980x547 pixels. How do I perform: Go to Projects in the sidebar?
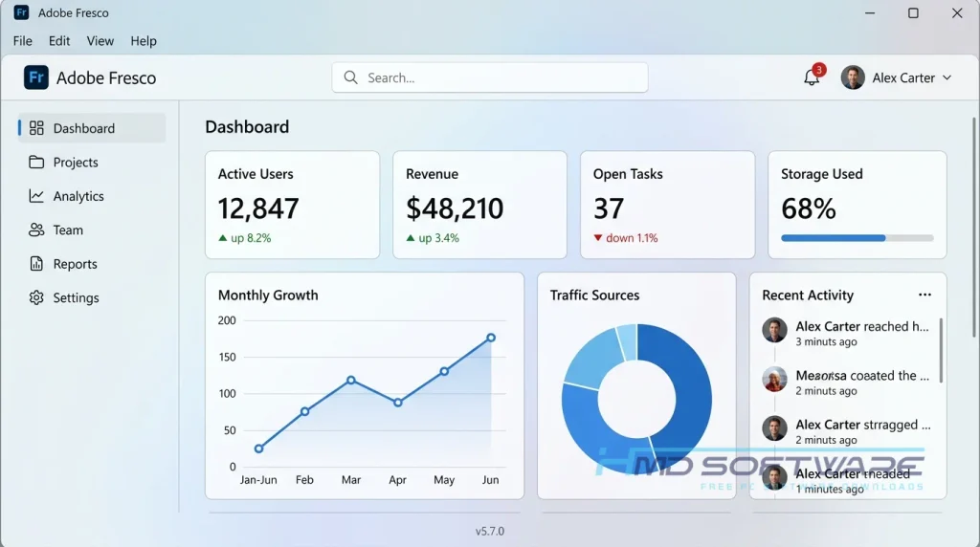click(92, 163)
